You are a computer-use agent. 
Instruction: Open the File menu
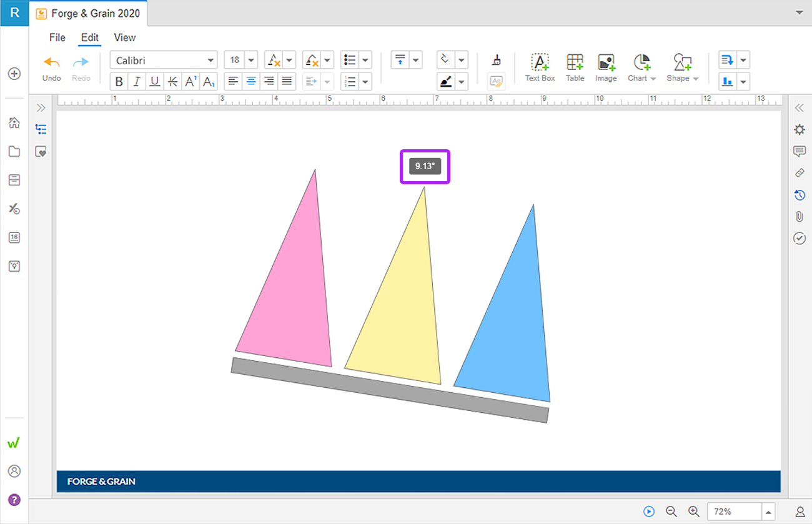pyautogui.click(x=57, y=37)
